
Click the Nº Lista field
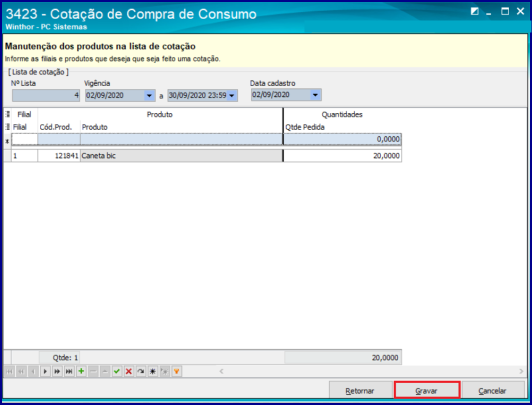coord(46,95)
